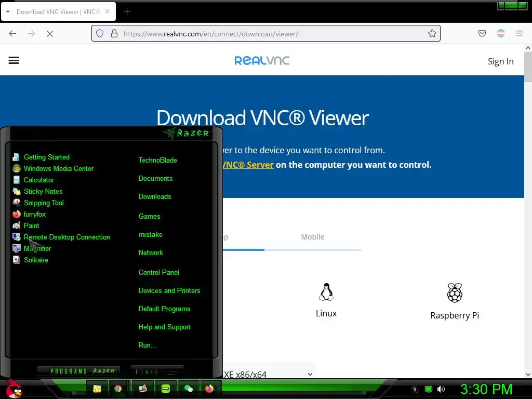Open Help and Support
532x399 pixels.
164,327
